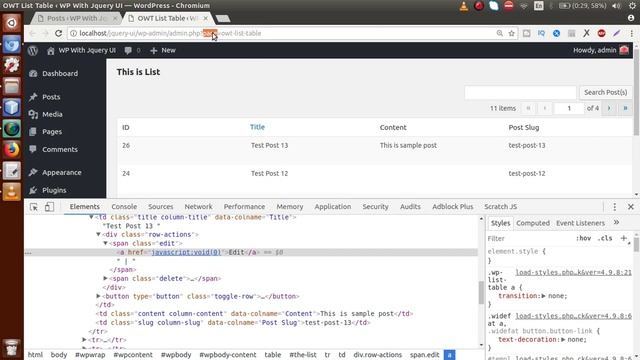Click the Adblock Plus extension icon

click(601, 33)
